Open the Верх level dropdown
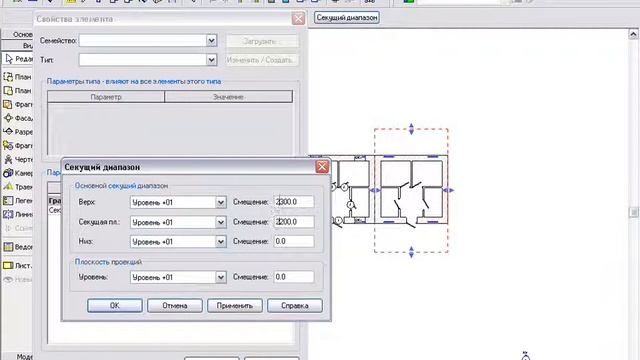The width and height of the screenshot is (640, 360). (220, 202)
